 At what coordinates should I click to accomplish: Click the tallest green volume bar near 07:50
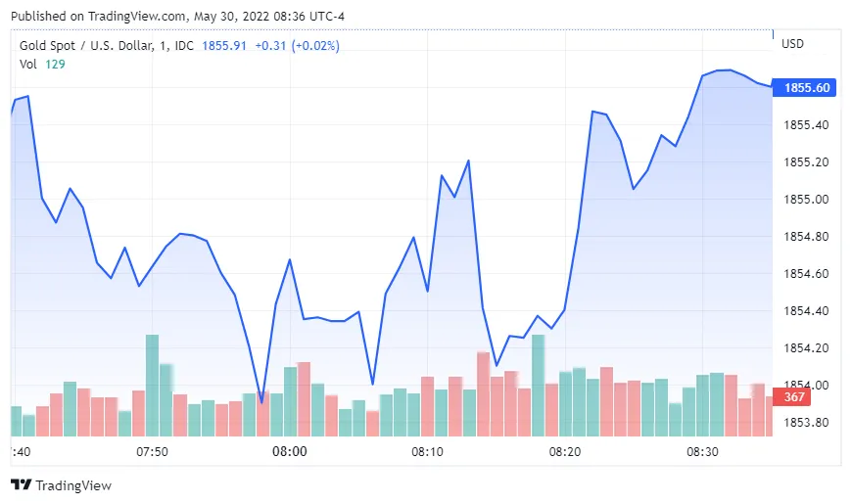[153, 386]
